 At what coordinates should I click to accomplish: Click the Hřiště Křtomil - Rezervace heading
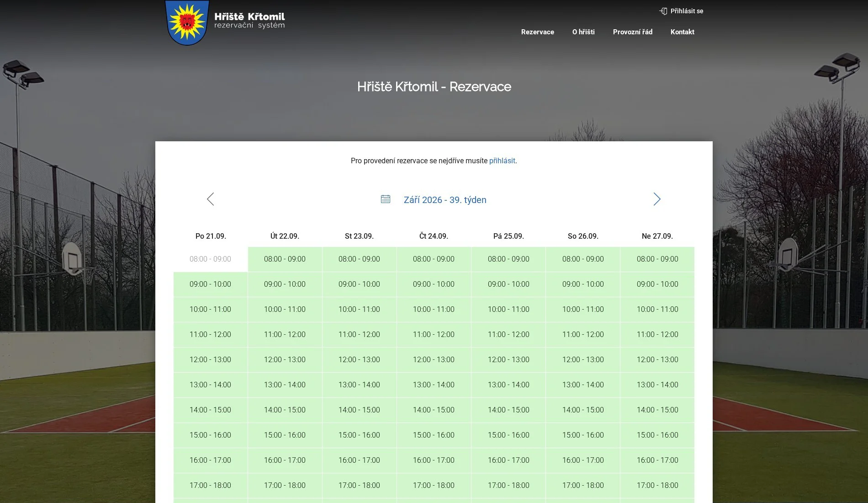pyautogui.click(x=434, y=87)
